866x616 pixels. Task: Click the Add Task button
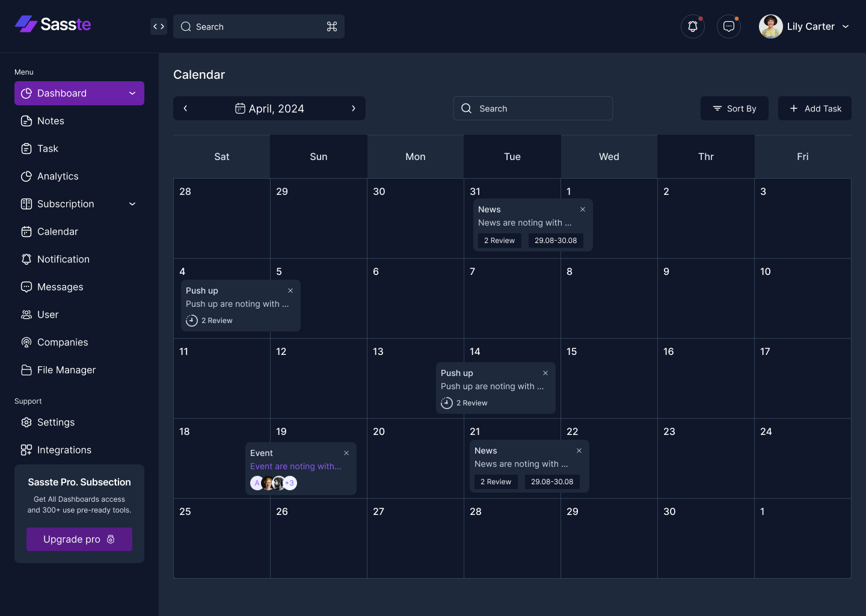click(x=815, y=108)
